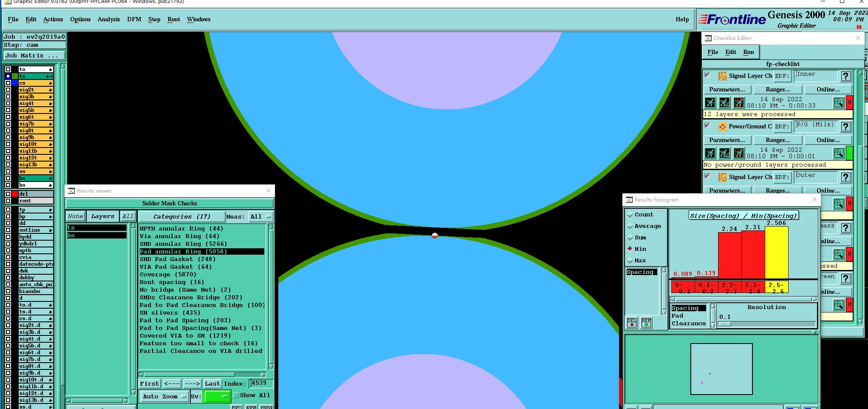Click DEL icon in Results histogram

(x=632, y=323)
